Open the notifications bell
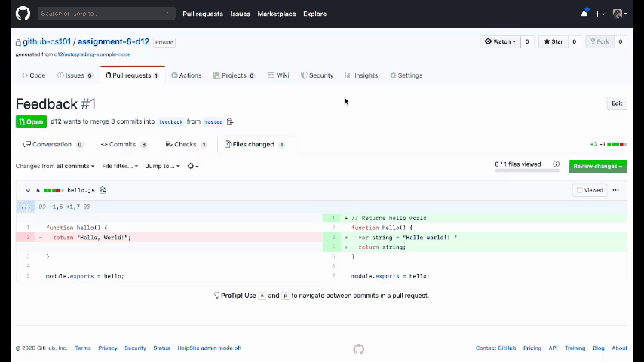The height and width of the screenshot is (362, 644). coord(584,14)
